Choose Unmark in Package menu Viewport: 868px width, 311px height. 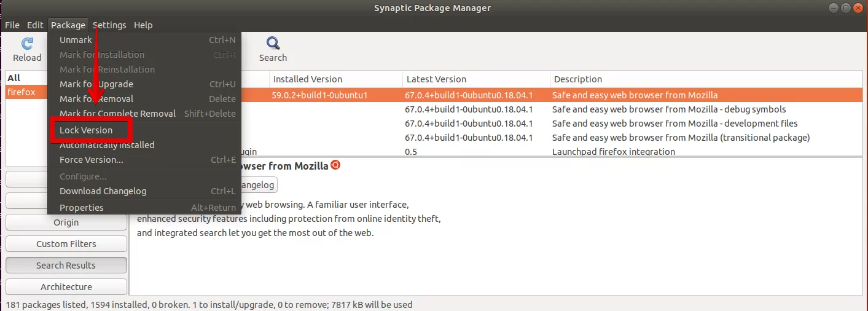[x=144, y=40]
